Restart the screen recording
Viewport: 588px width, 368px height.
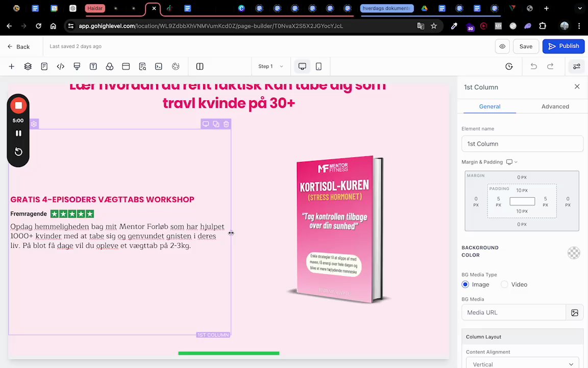(18, 152)
